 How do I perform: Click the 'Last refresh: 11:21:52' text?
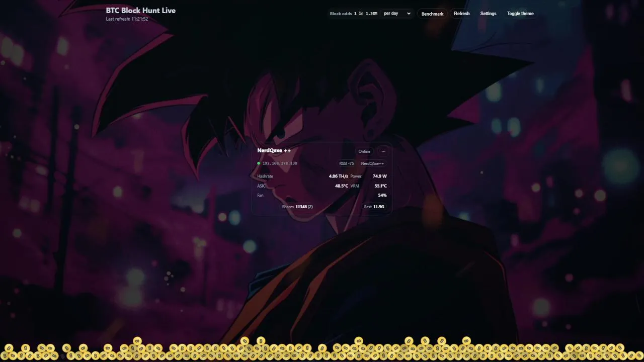(x=127, y=19)
